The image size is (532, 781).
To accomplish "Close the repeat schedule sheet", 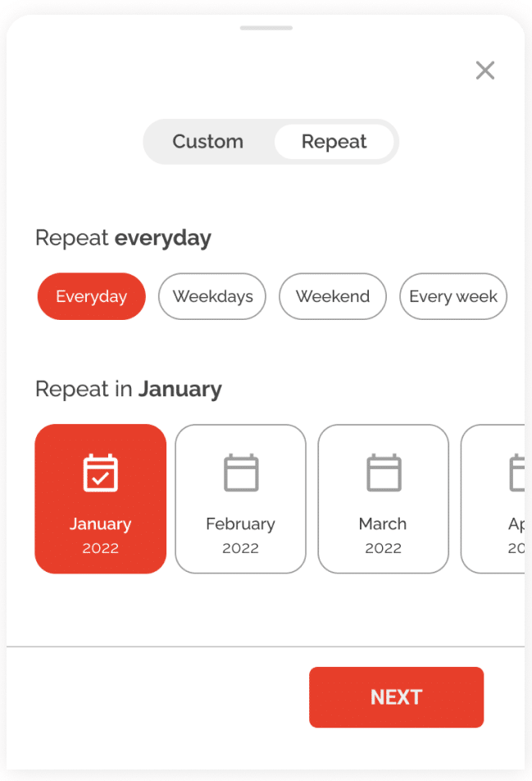I will 485,71.
